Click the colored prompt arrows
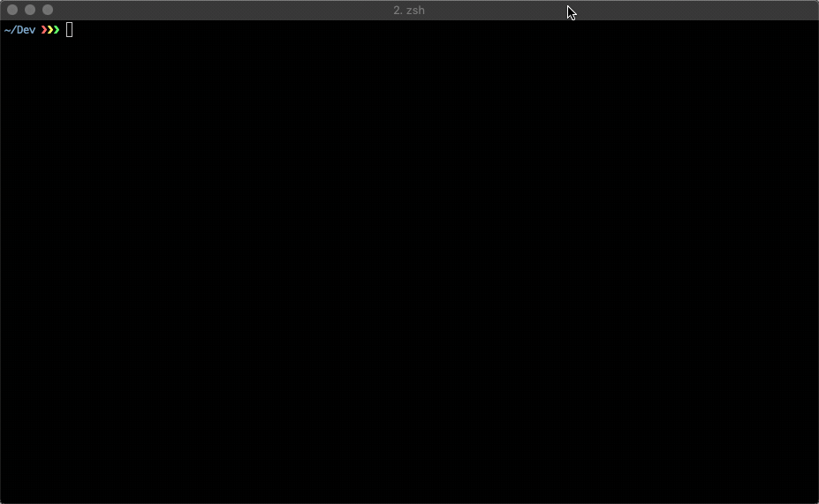The image size is (819, 504). (50, 30)
